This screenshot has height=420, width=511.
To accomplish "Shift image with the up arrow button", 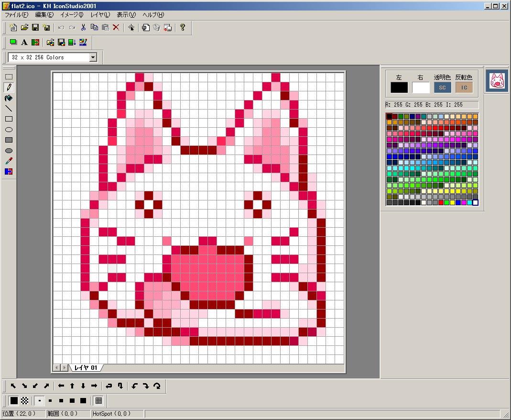I will pos(72,386).
